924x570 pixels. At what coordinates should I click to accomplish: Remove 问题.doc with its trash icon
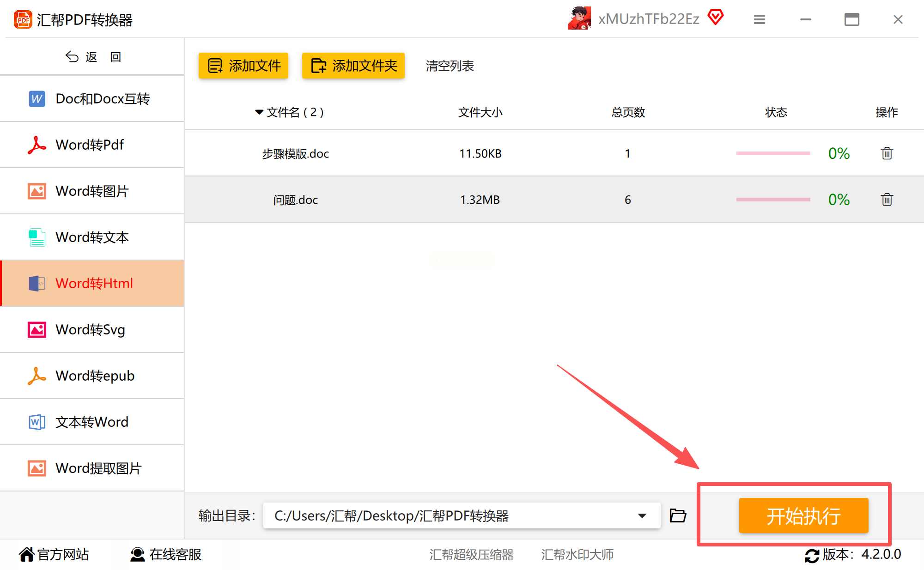click(887, 200)
